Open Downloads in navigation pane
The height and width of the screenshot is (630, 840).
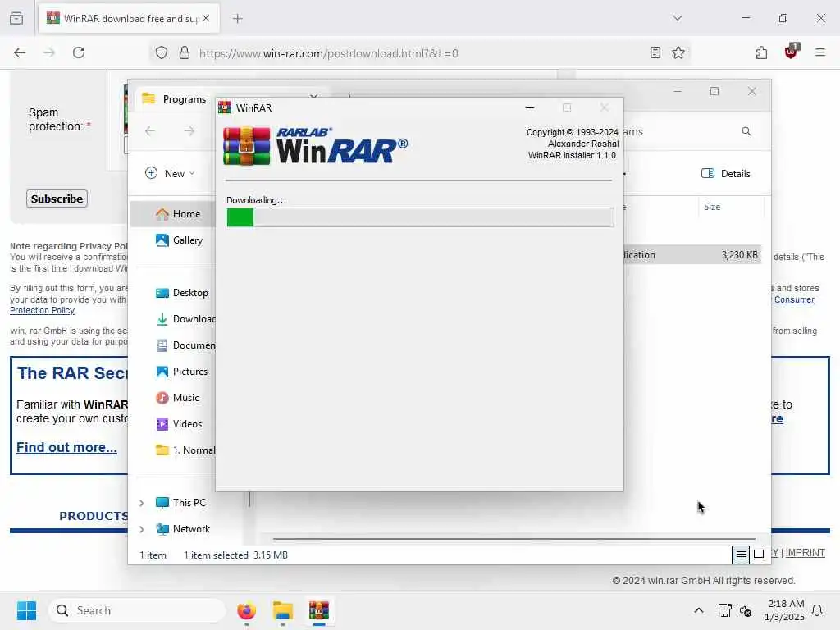[x=185, y=319]
